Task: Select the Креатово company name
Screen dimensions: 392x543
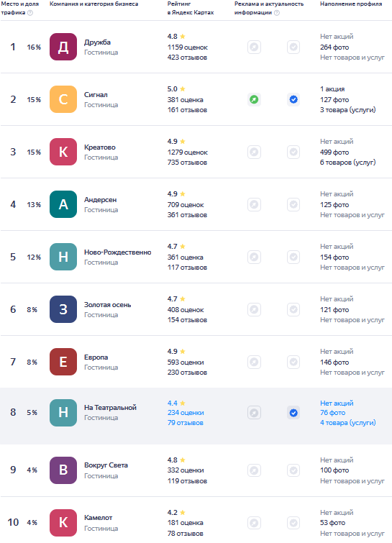Action: click(x=100, y=147)
